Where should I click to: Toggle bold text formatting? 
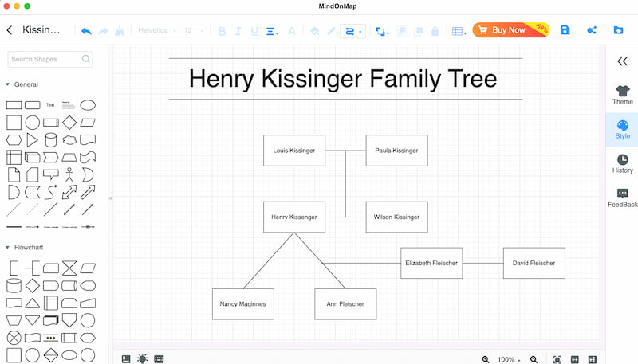222,31
